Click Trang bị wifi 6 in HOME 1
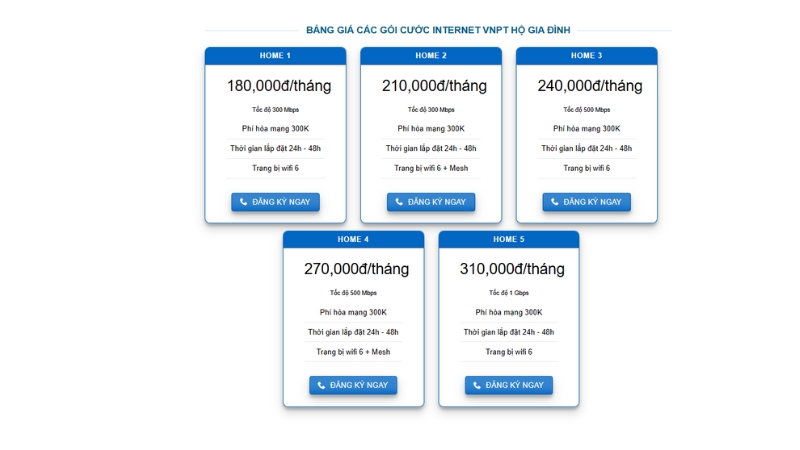 click(x=276, y=168)
